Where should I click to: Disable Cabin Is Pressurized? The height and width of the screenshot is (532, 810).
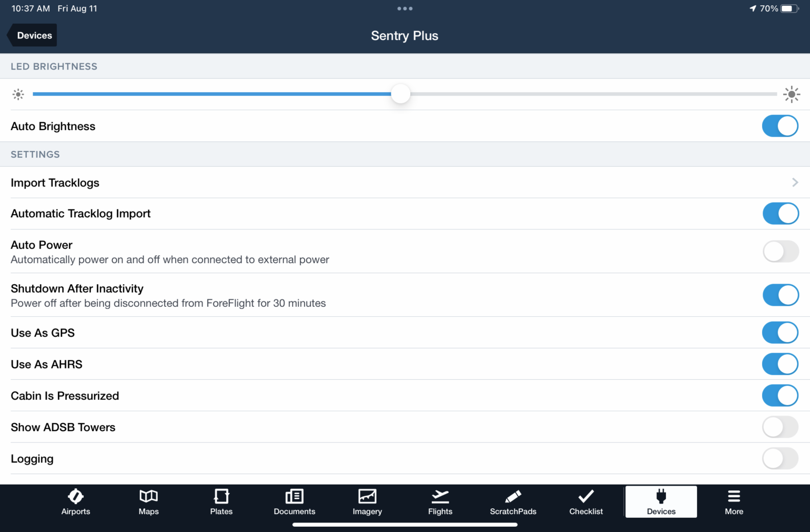(x=780, y=395)
